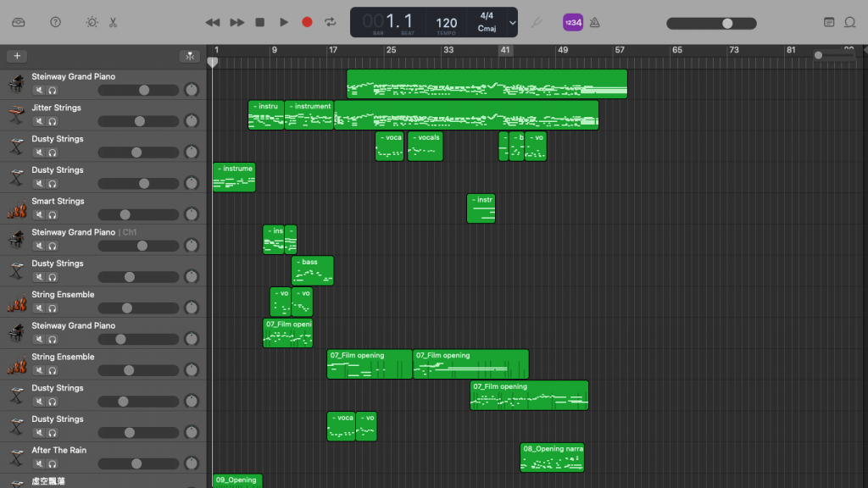Open the Library panel
The image size is (868, 488).
point(19,22)
